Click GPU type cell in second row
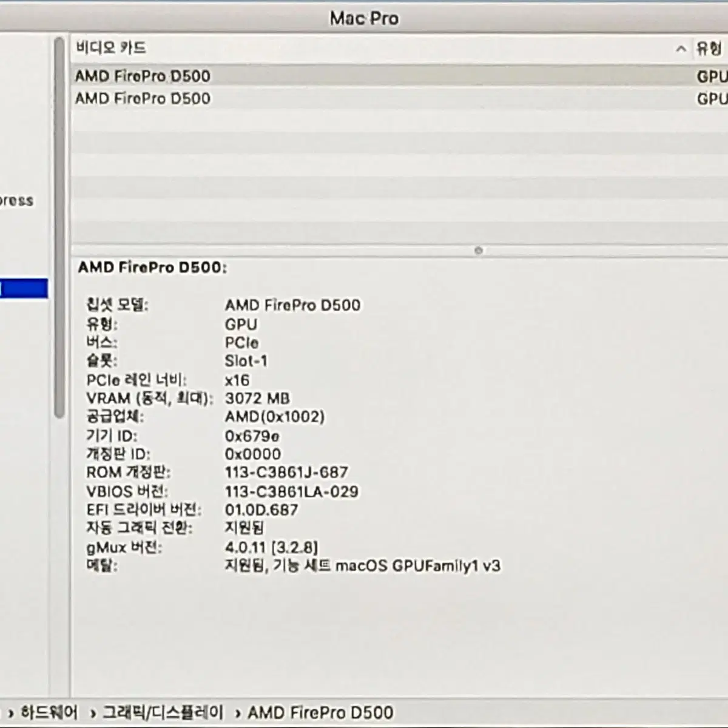Screen dimensions: 728x728 click(712, 98)
